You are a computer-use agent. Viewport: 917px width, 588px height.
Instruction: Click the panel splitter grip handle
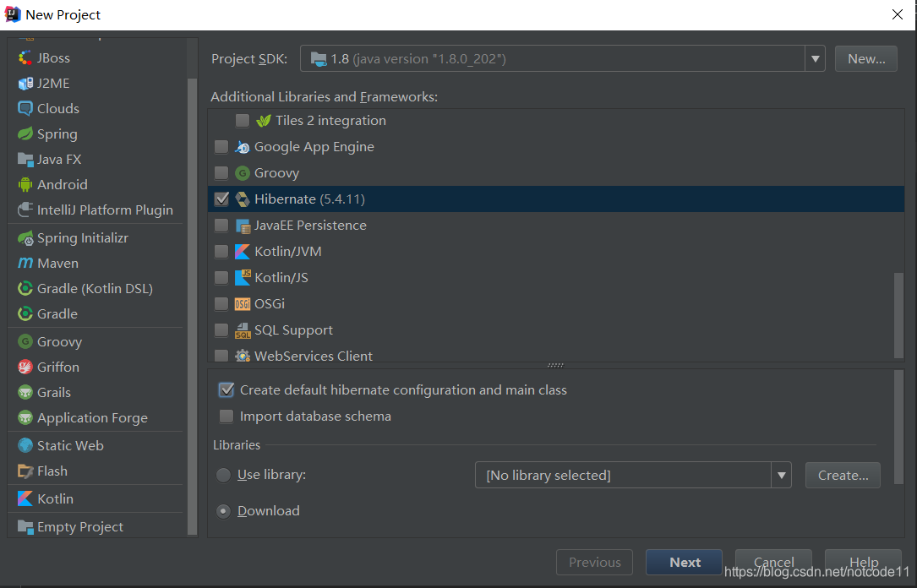pyautogui.click(x=555, y=365)
